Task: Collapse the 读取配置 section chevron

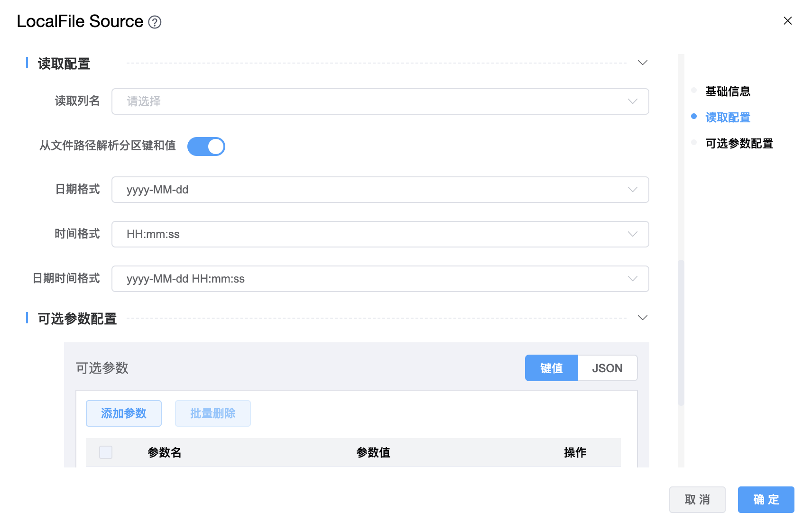Action: [x=642, y=63]
